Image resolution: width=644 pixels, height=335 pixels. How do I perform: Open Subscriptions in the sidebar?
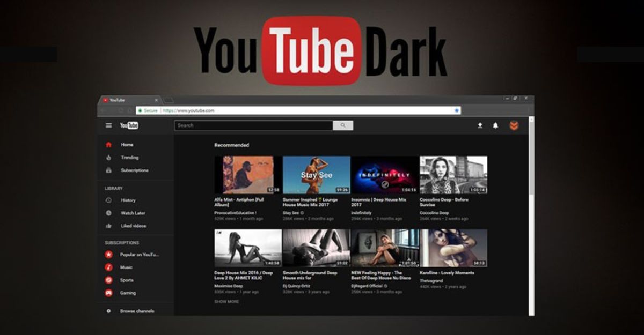pyautogui.click(x=135, y=170)
